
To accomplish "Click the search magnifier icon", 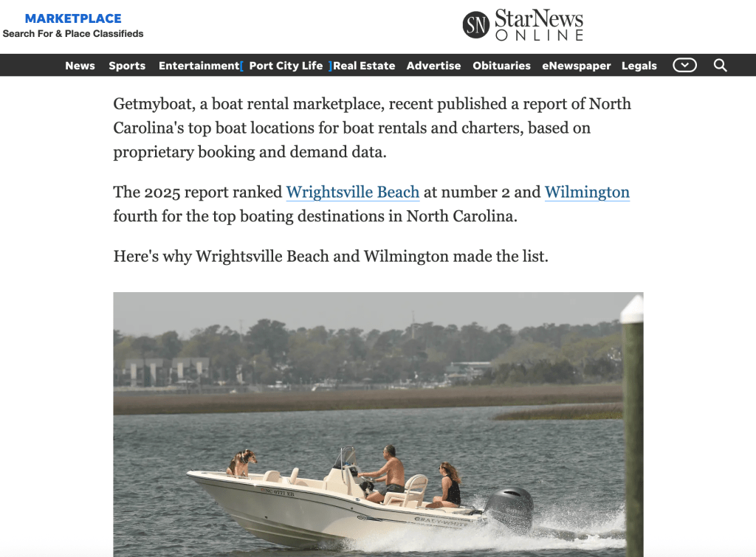I will [x=720, y=65].
